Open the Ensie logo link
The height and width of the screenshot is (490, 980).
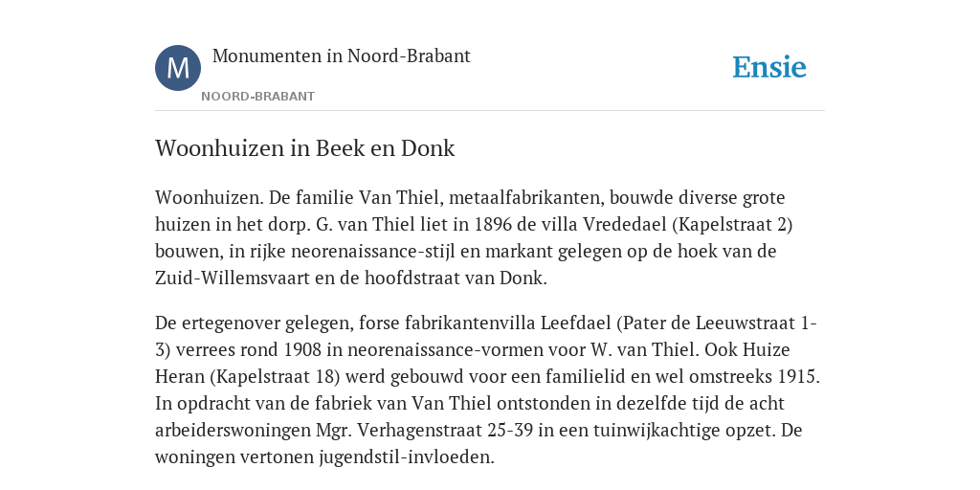point(769,67)
